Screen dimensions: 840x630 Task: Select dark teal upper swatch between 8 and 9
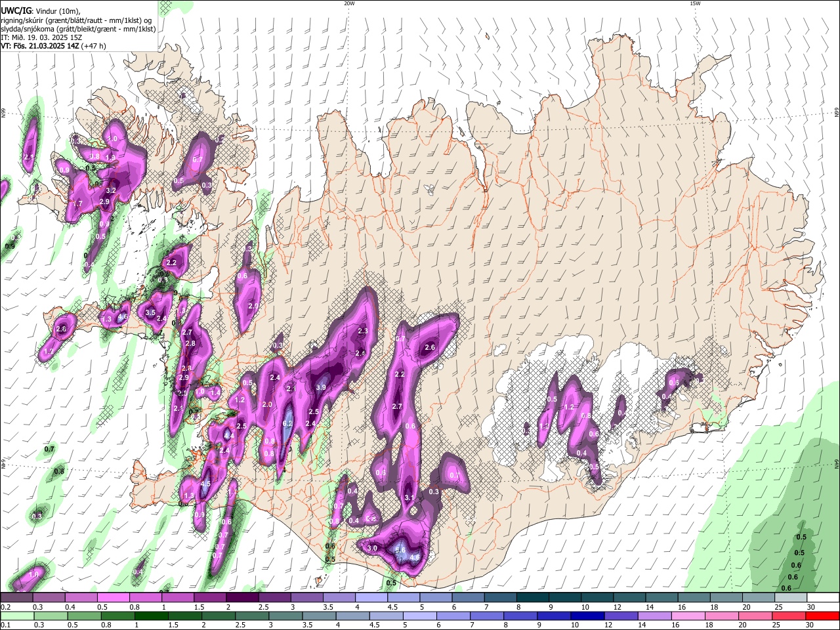tap(533, 598)
